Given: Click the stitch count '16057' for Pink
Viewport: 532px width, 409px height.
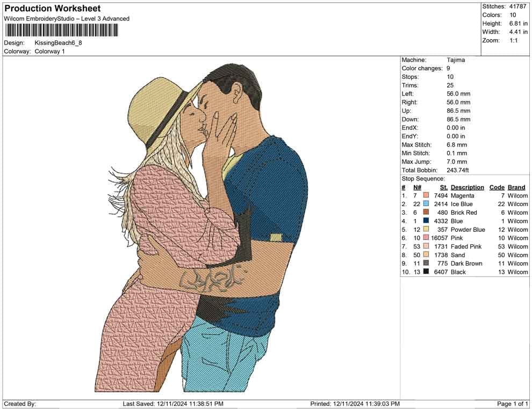Looking at the screenshot, I should coord(440,238).
